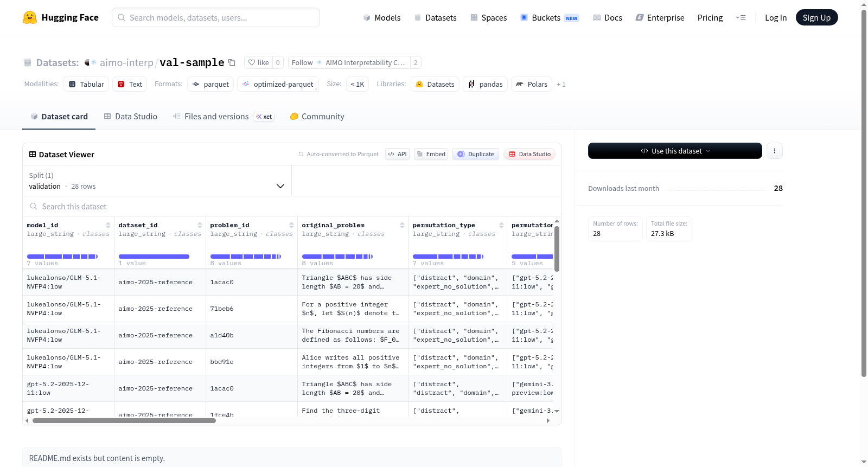Click the dataset_id value distribution bar
The width and height of the screenshot is (868, 467).
[x=154, y=256]
